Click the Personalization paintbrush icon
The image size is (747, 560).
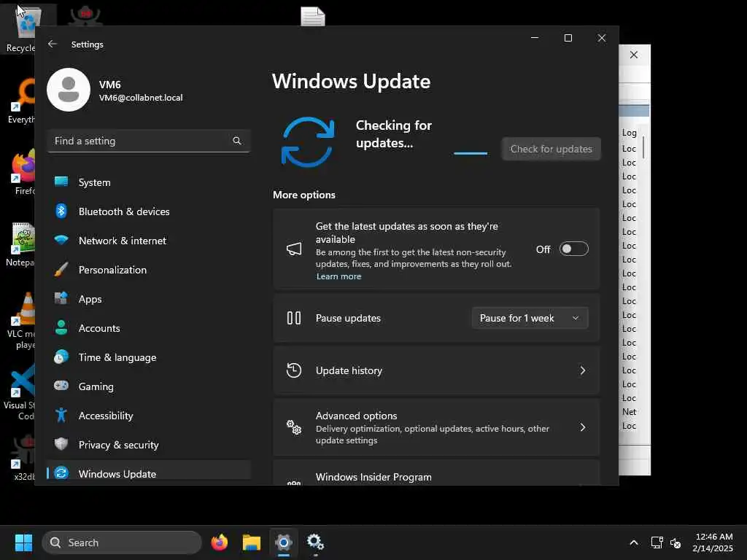pyautogui.click(x=61, y=269)
